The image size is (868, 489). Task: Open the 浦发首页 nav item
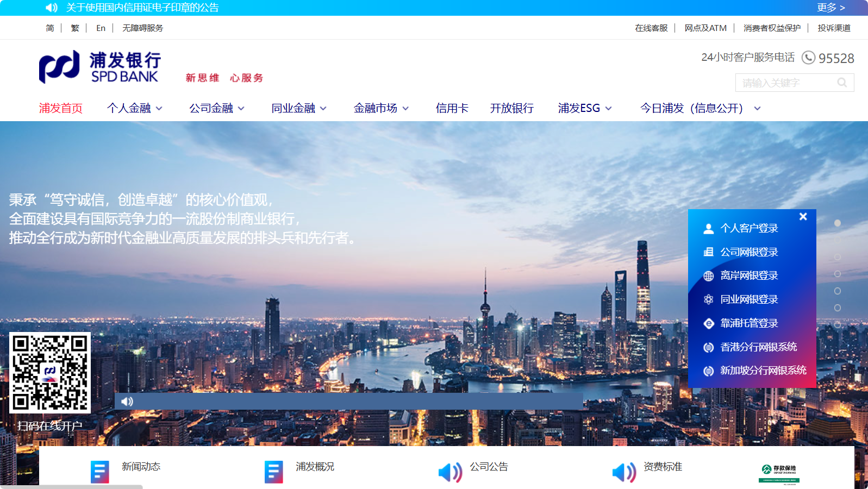coord(61,108)
